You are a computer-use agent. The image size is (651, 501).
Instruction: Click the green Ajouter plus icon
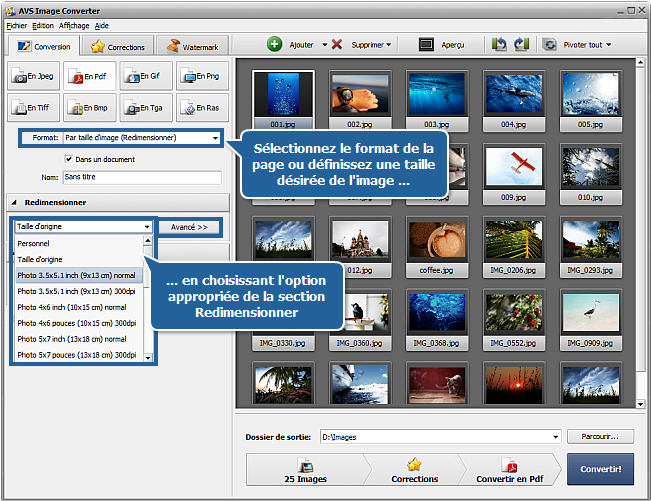(x=274, y=45)
